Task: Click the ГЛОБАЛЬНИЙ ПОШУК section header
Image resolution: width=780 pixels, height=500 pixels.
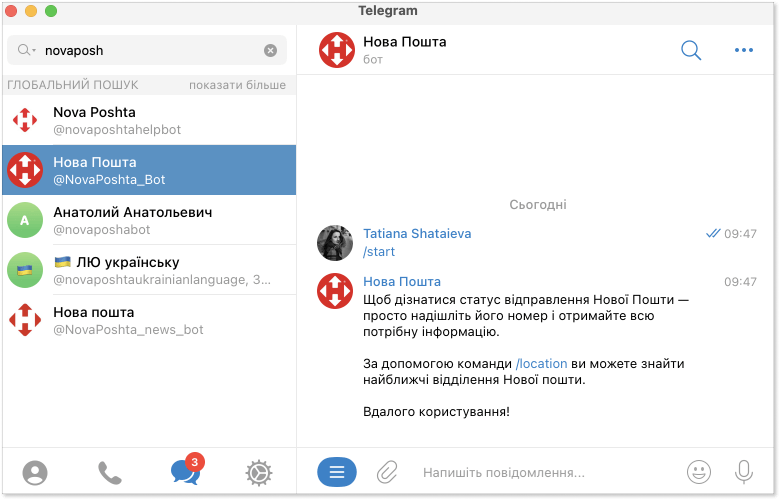Action: coord(73,85)
